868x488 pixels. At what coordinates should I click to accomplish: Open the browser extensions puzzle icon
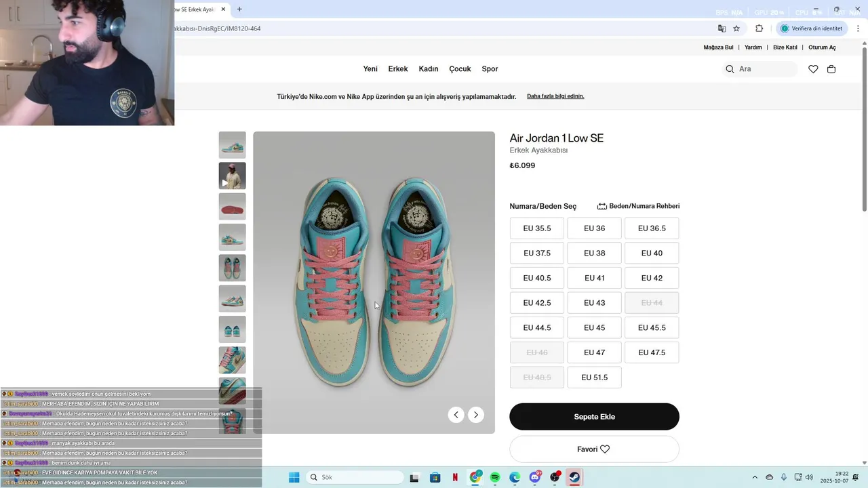[759, 28]
